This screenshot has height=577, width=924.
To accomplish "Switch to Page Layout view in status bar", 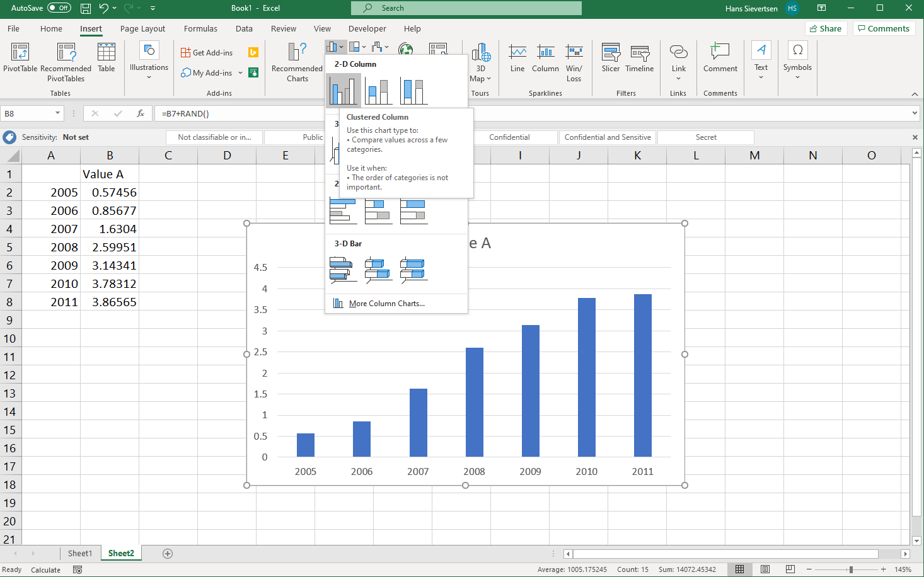I will pyautogui.click(x=765, y=569).
